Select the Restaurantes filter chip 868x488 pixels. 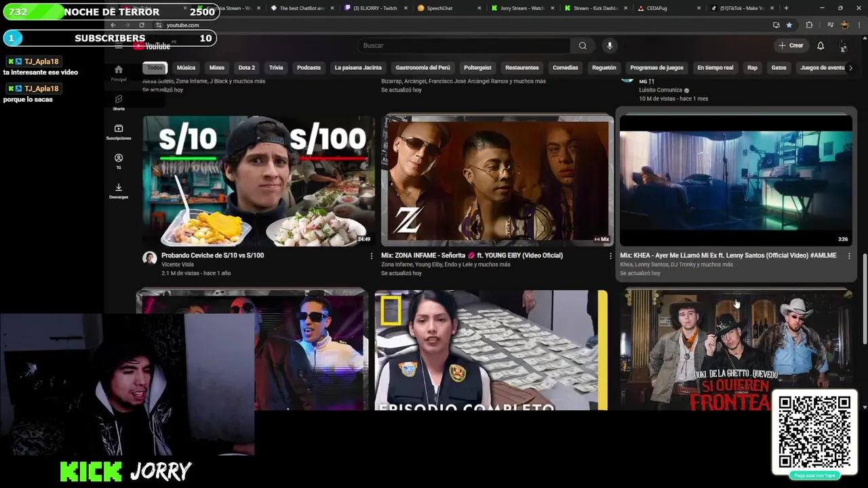[x=522, y=68]
